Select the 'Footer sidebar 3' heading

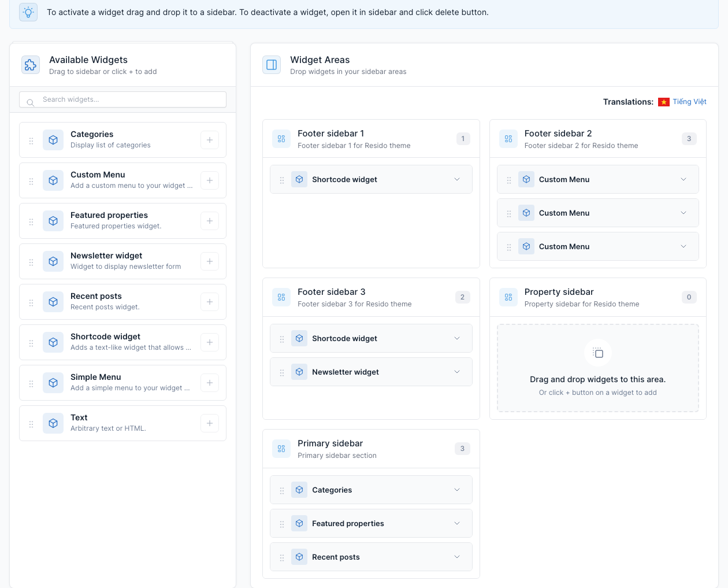pyautogui.click(x=332, y=292)
